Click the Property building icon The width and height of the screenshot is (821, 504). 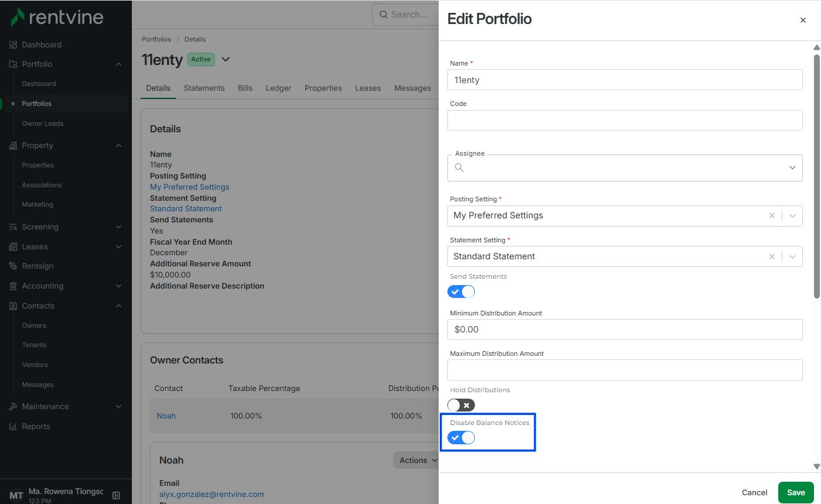point(13,145)
